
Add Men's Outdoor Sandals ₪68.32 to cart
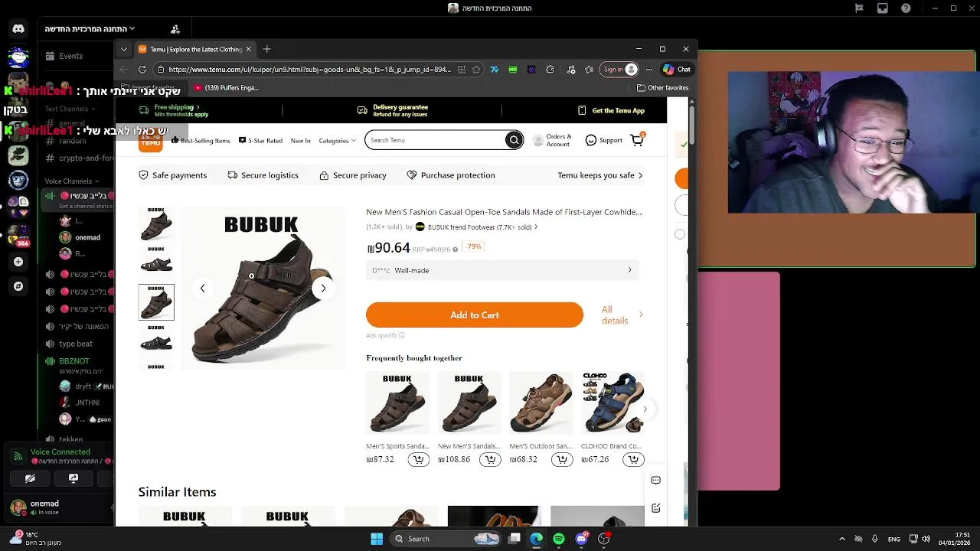[562, 459]
